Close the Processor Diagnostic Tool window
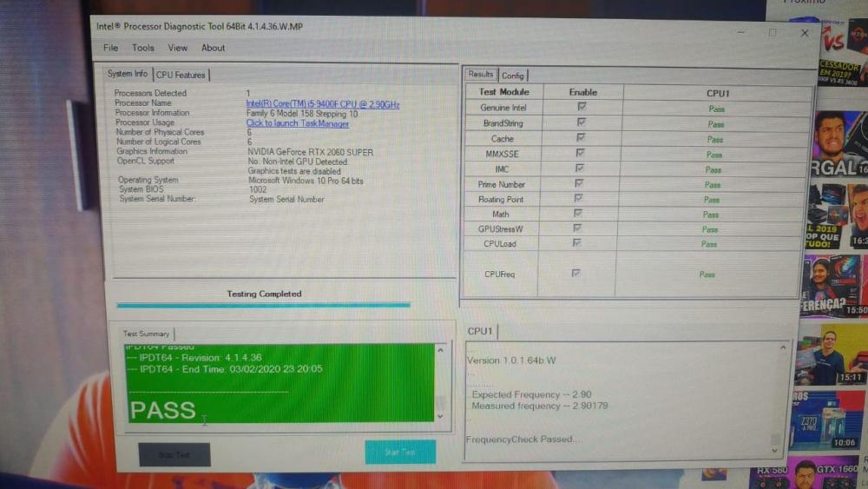This screenshot has height=489, width=868. click(805, 33)
